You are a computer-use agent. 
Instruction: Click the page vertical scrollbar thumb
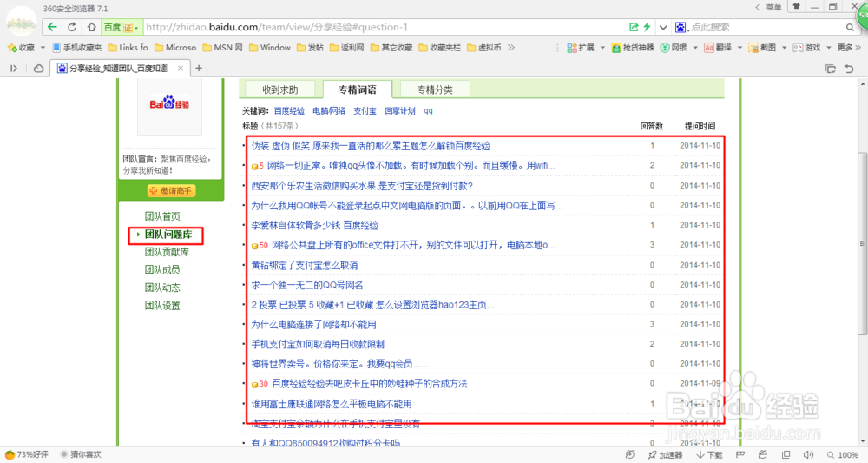pyautogui.click(x=863, y=243)
